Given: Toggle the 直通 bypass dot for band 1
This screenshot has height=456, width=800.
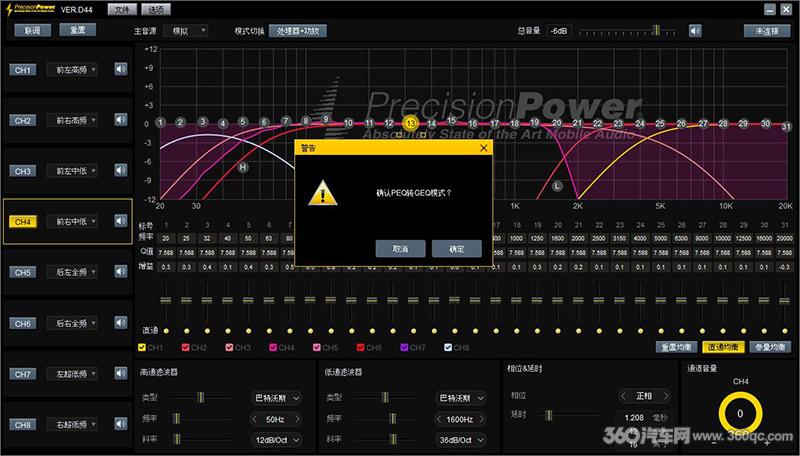Looking at the screenshot, I should point(166,331).
